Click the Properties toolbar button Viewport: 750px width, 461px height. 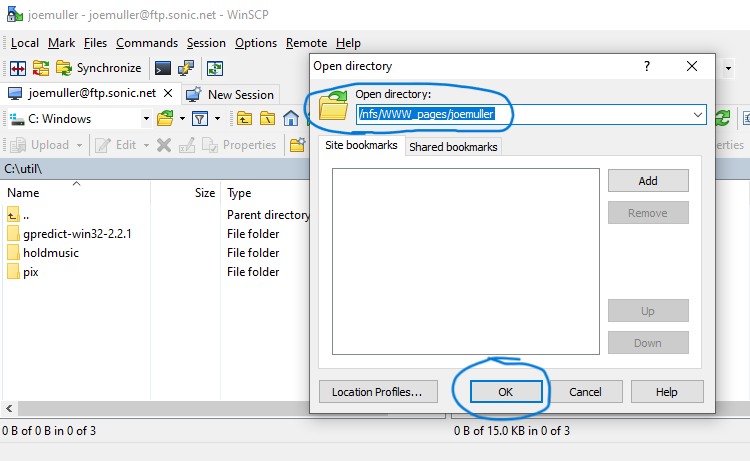tap(239, 145)
